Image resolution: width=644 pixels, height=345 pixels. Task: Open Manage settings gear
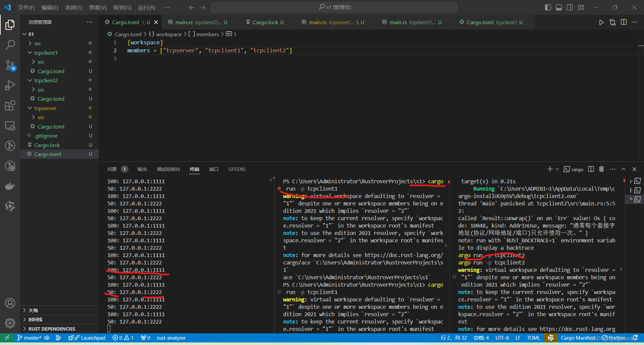[10, 323]
